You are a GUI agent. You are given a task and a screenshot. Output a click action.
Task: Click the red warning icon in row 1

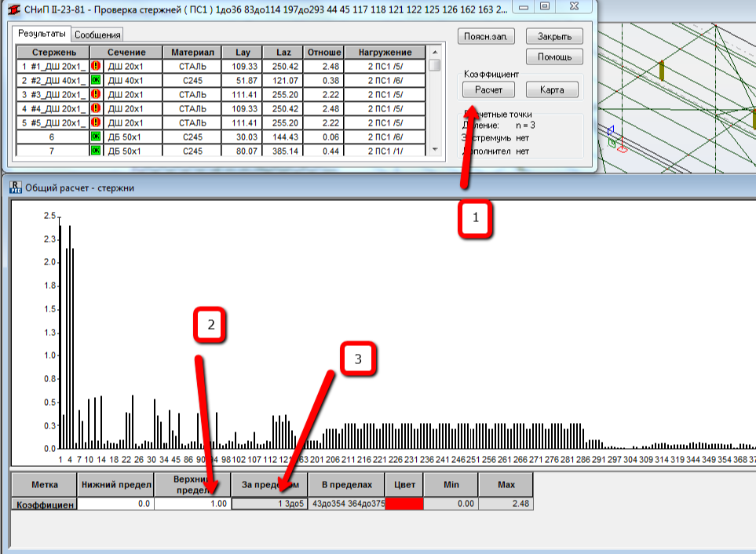(96, 66)
